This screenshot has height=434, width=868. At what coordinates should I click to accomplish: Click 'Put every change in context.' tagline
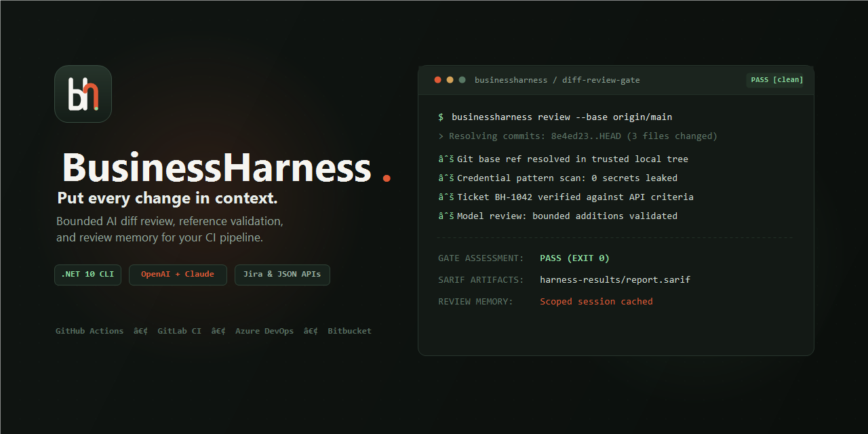pyautogui.click(x=167, y=199)
